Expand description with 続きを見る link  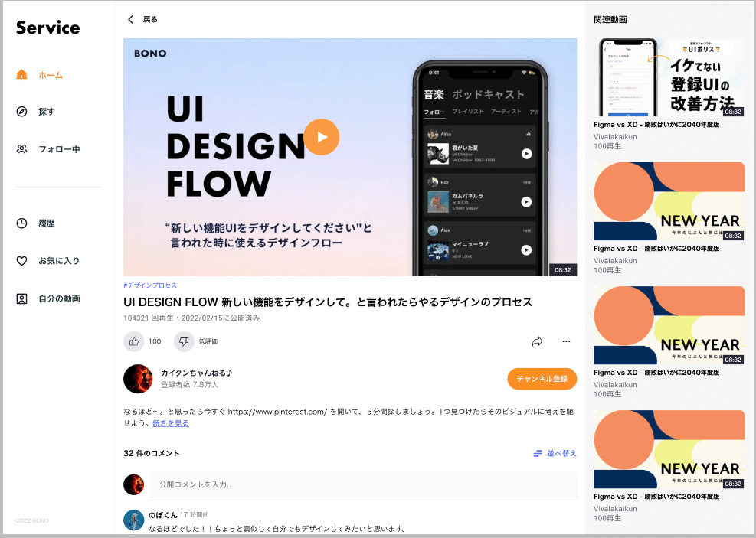coord(171,423)
